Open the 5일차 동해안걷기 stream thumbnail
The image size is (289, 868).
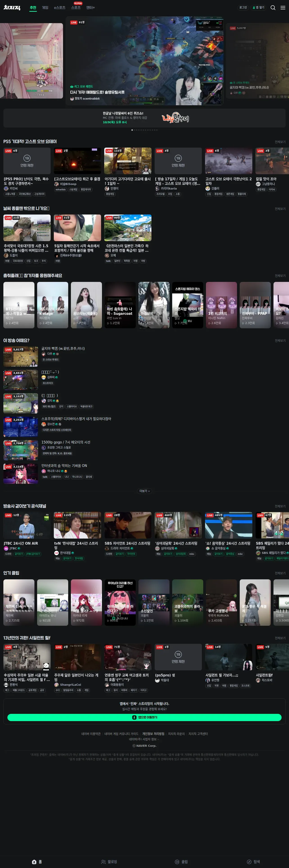coord(77,228)
